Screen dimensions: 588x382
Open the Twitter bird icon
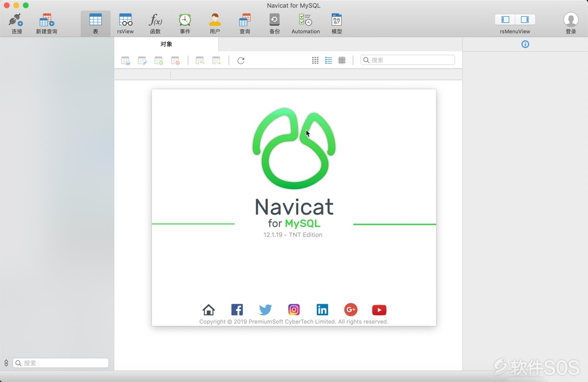coord(266,310)
